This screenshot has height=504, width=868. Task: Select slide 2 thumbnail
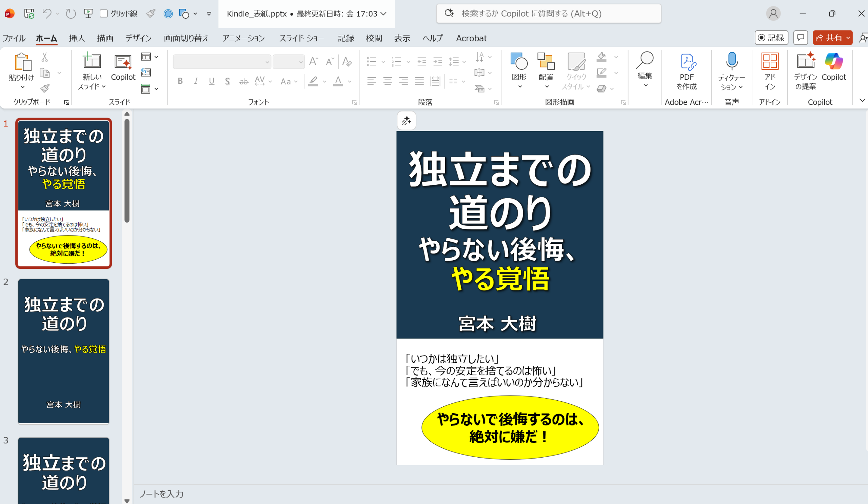[x=63, y=351]
